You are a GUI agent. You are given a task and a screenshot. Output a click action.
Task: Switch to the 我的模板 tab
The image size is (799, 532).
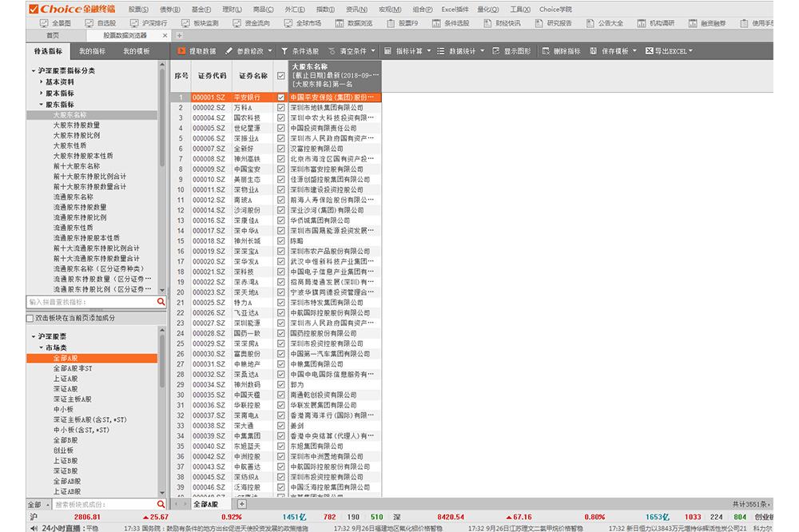pos(136,51)
